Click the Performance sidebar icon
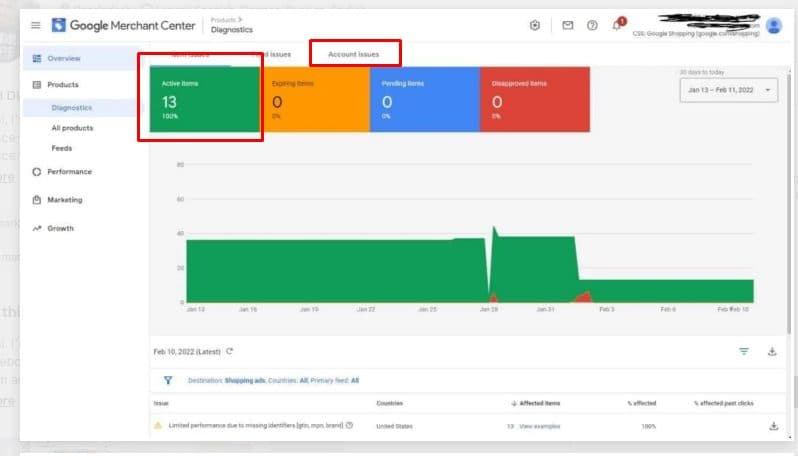798x456 pixels. coord(37,172)
